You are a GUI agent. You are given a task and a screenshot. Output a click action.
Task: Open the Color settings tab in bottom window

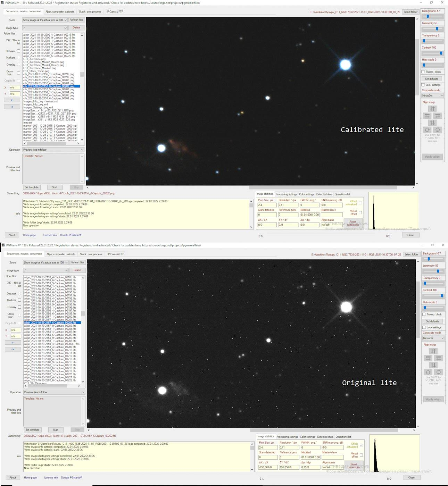click(307, 437)
